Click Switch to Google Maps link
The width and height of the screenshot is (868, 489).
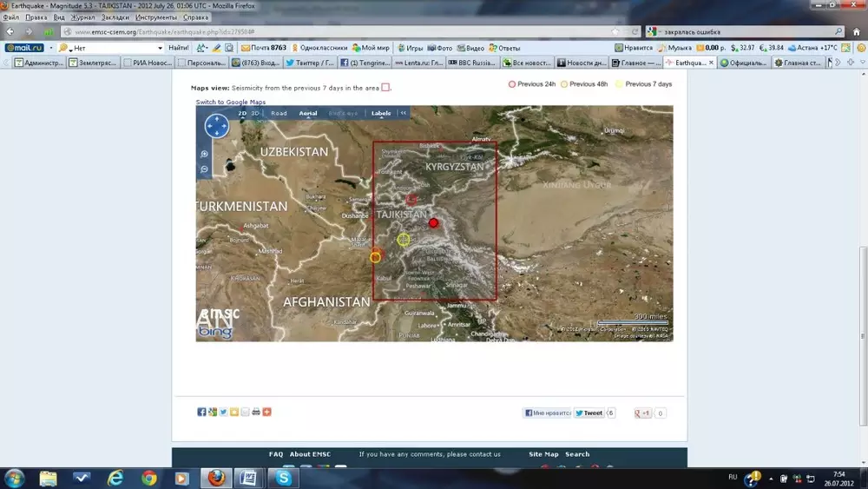230,102
